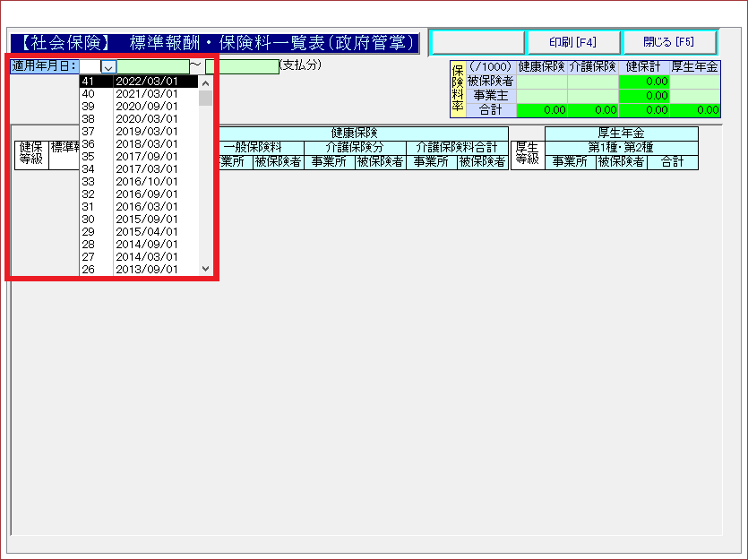Click the 印刷 [F4] print button

pyautogui.click(x=572, y=43)
